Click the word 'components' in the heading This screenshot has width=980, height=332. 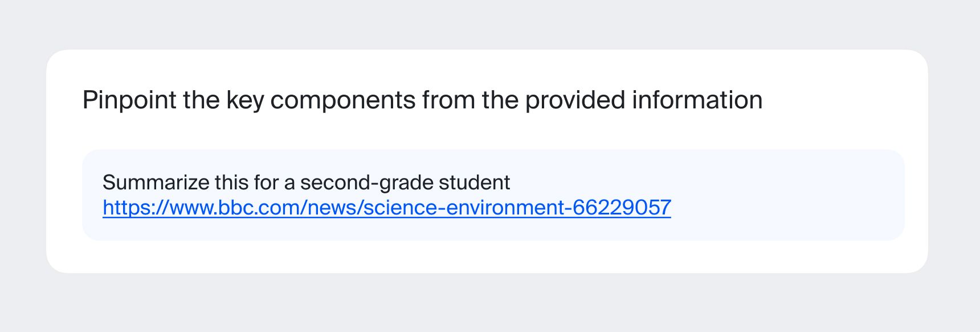click(x=343, y=100)
